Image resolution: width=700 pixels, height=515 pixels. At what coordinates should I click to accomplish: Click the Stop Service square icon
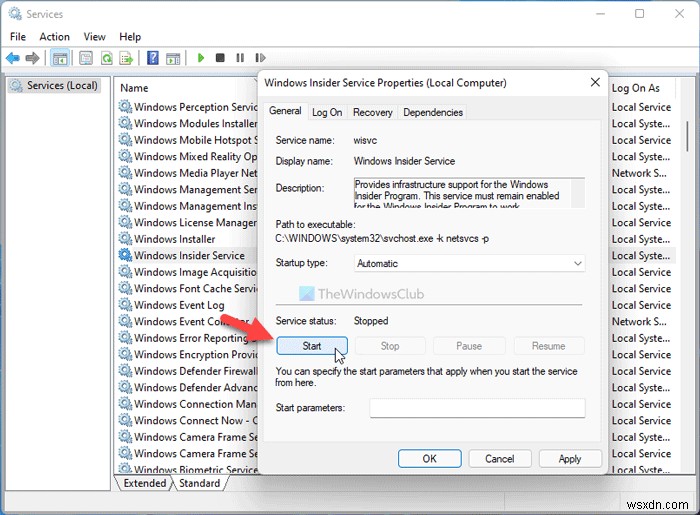click(220, 58)
